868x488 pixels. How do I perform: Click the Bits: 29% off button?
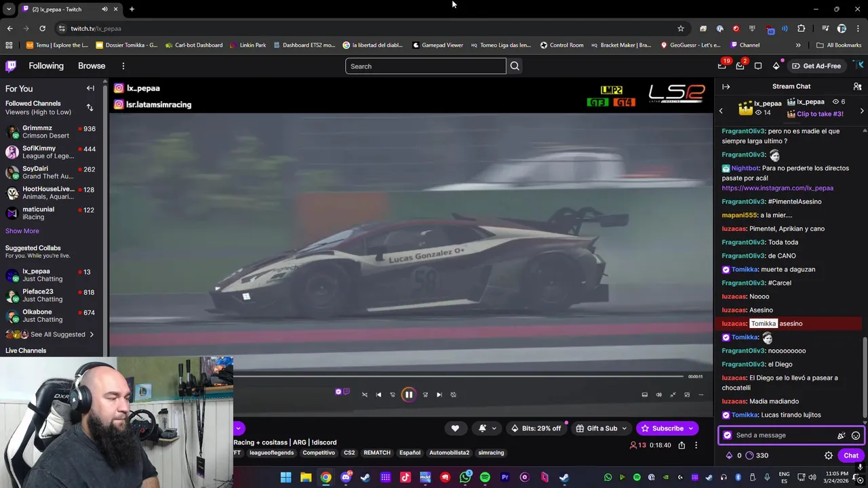pos(536,428)
